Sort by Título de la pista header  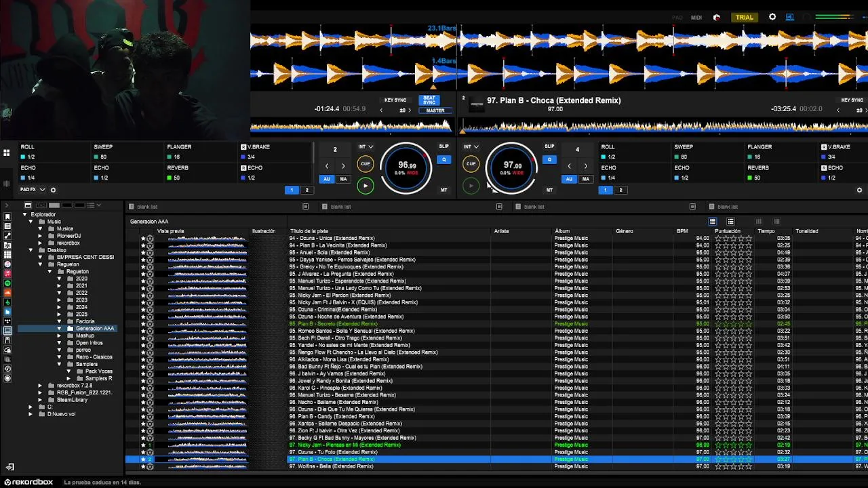(x=309, y=231)
